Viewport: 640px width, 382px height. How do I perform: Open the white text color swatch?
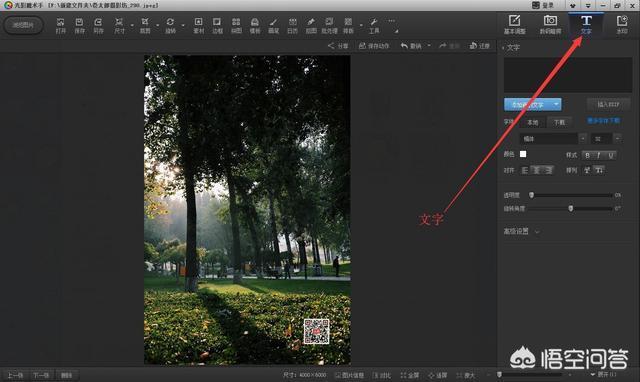pos(523,154)
